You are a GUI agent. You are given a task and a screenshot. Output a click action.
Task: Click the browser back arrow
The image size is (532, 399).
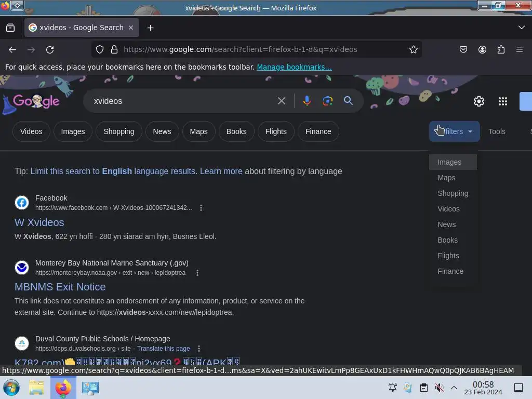click(x=12, y=49)
